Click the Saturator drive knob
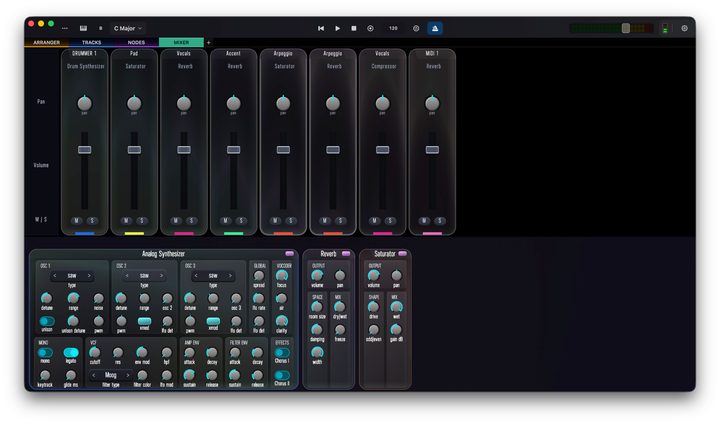 tap(373, 307)
